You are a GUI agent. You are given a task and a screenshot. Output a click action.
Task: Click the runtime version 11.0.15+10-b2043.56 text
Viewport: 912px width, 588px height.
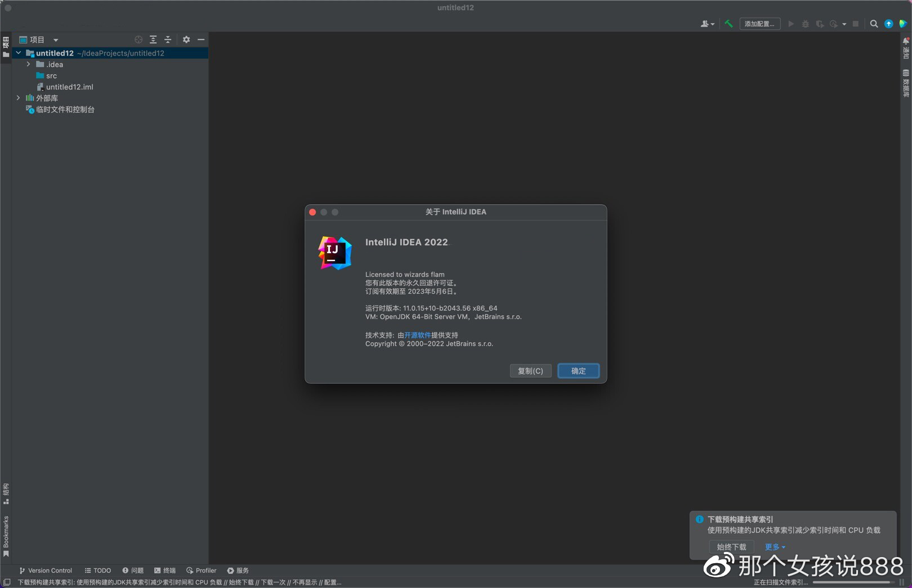pos(431,308)
